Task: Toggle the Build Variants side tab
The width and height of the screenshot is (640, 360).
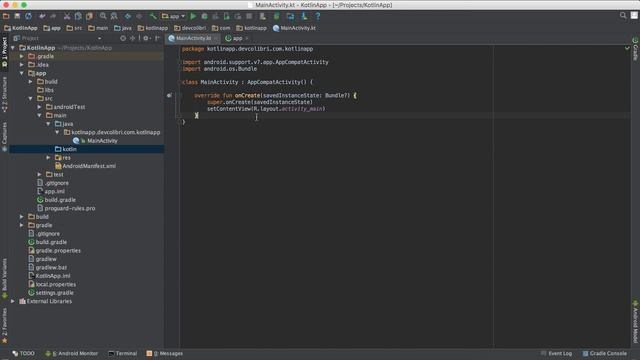Action: tap(4, 278)
